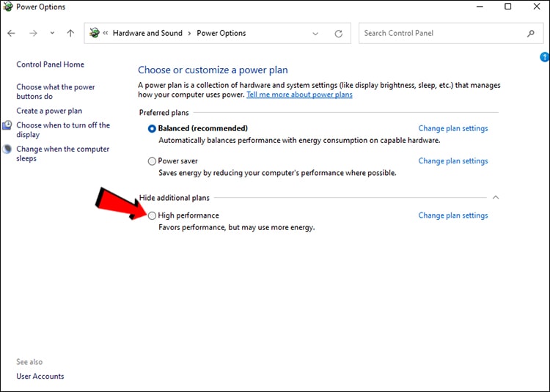Open Create a power plan link
Screen dimensions: 550x392
point(49,111)
